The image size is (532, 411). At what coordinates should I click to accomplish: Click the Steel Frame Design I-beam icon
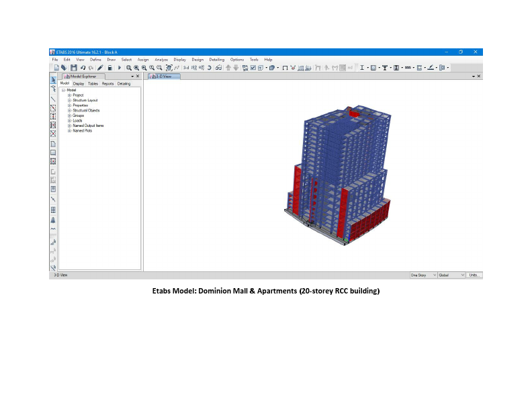(362, 68)
